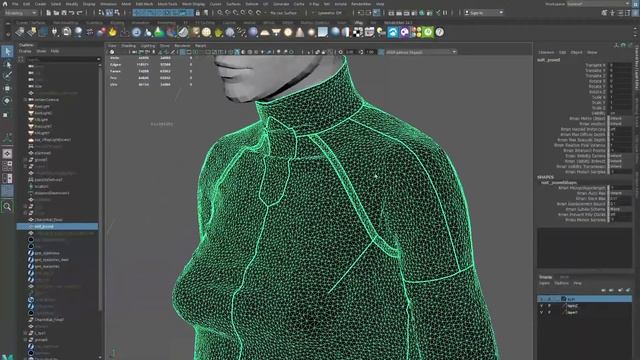Open the Sign In account dropdown
The width and height of the screenshot is (640, 360).
pos(484,13)
